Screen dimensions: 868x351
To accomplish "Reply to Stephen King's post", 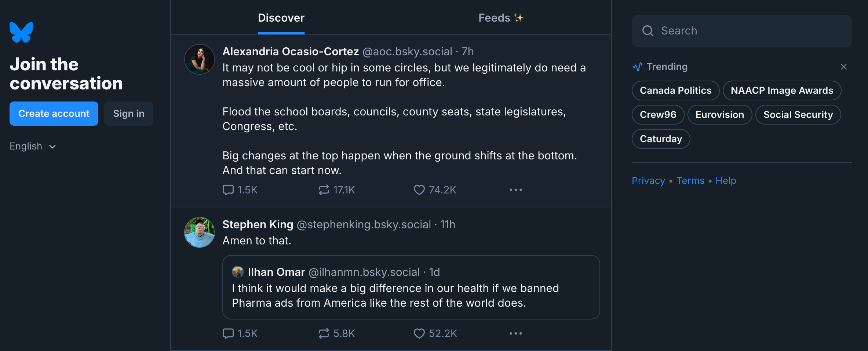I will click(x=228, y=333).
